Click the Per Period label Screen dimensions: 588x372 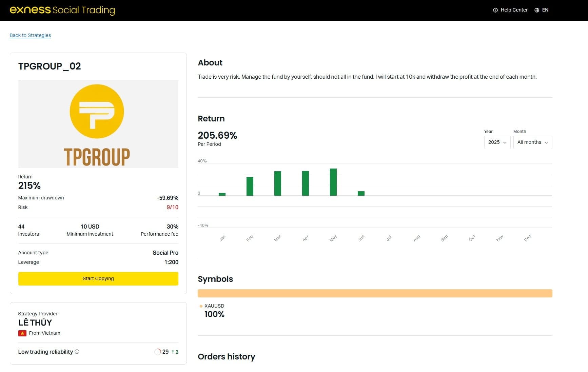[x=209, y=144]
